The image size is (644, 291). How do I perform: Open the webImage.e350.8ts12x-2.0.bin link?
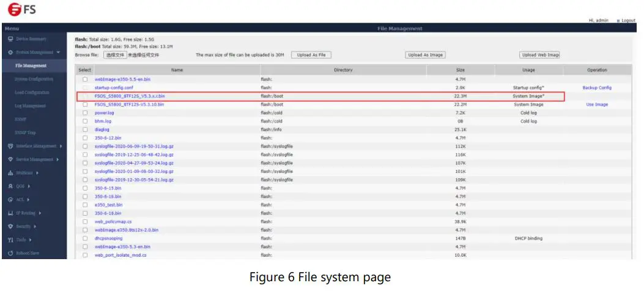click(x=127, y=230)
